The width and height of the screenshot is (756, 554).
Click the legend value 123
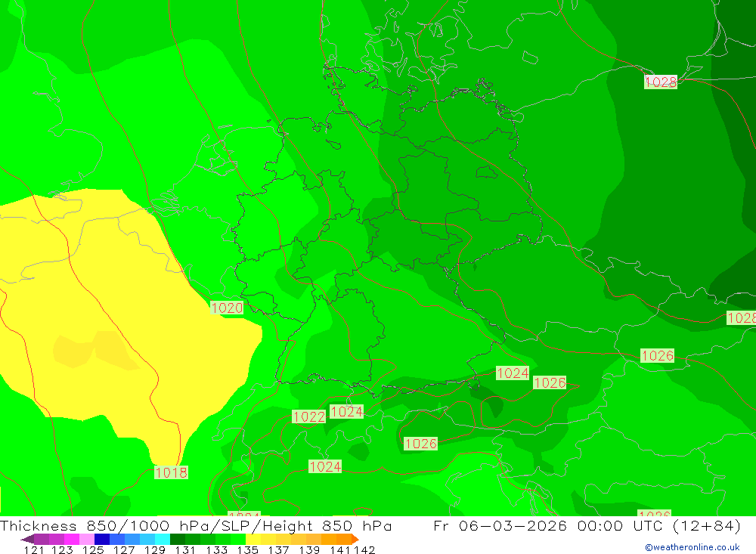[62, 549]
